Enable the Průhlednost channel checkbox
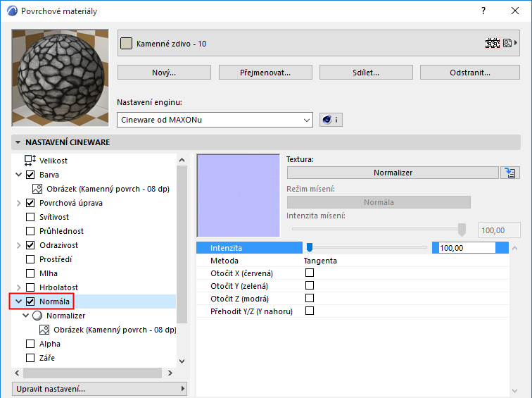Screen dimensions: 532x398 (x=30, y=231)
